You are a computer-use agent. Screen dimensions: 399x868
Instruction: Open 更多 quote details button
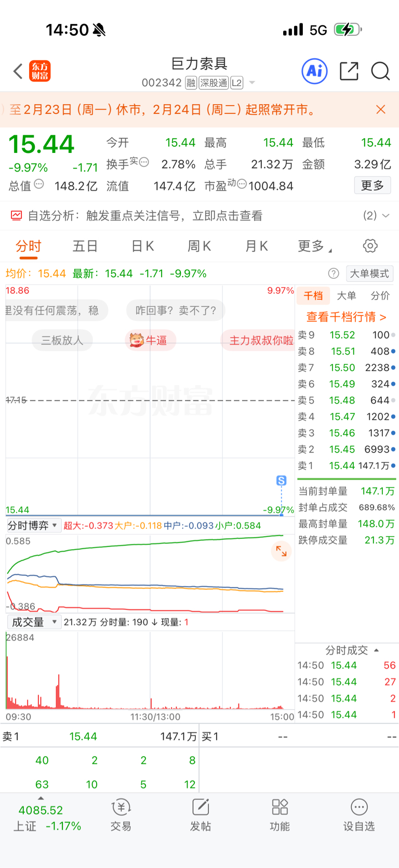pyautogui.click(x=373, y=186)
